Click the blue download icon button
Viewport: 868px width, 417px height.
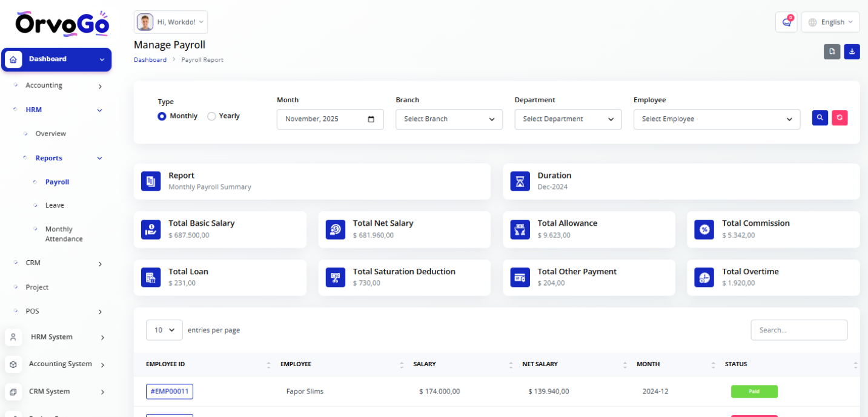point(852,52)
